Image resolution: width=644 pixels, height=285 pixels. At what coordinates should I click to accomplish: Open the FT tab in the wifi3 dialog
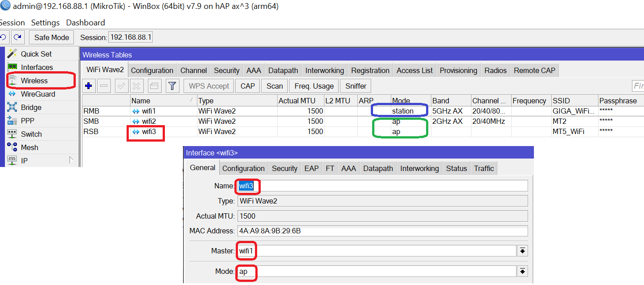[330, 168]
